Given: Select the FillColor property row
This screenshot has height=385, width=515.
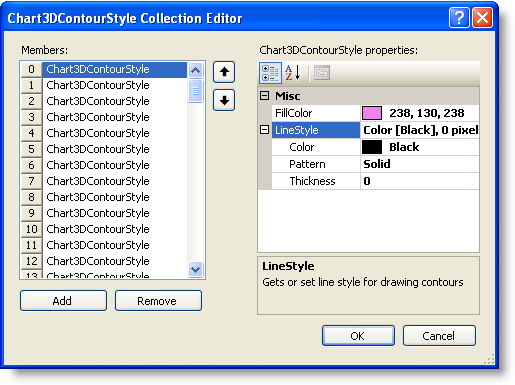Looking at the screenshot, I should (375, 113).
